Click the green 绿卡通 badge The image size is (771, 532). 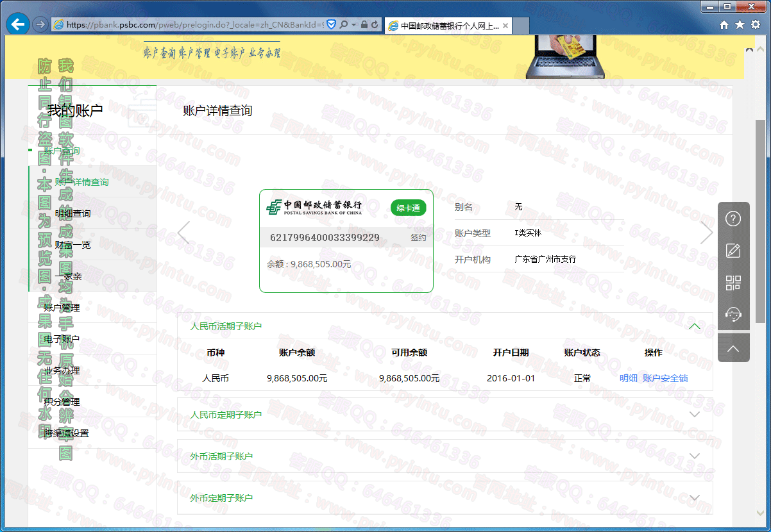click(409, 208)
